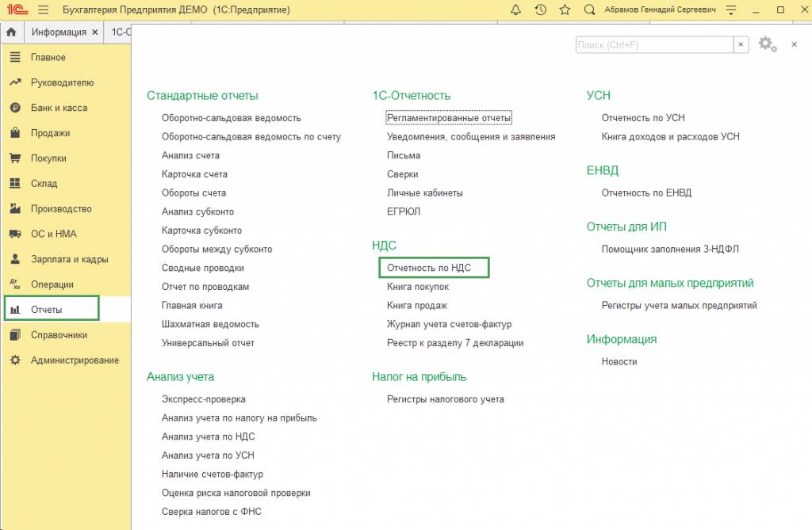812x530 pixels.
Task: Open Реестр к разделу 7 декларации
Action: click(455, 343)
